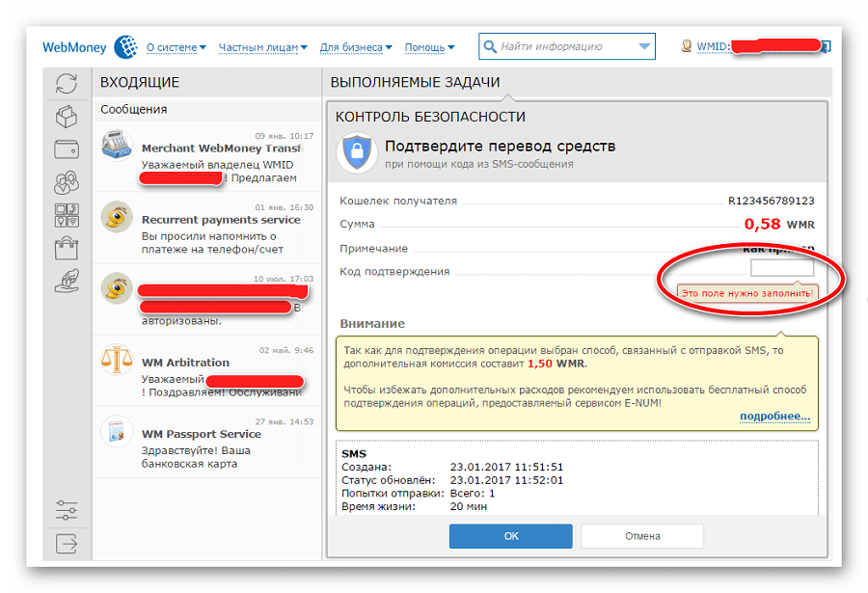Click the Найти информацию search field
This screenshot has height=593, width=868.
567,46
